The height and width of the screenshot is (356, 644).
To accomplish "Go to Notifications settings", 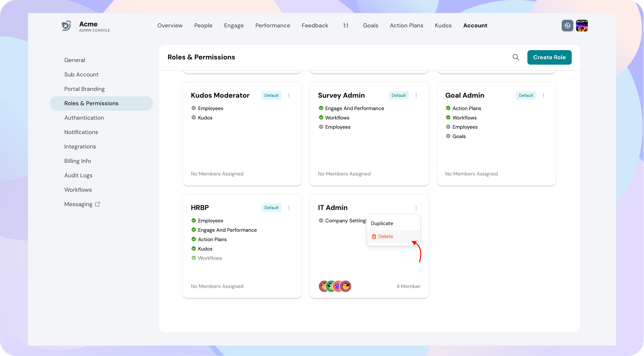I will click(x=81, y=132).
